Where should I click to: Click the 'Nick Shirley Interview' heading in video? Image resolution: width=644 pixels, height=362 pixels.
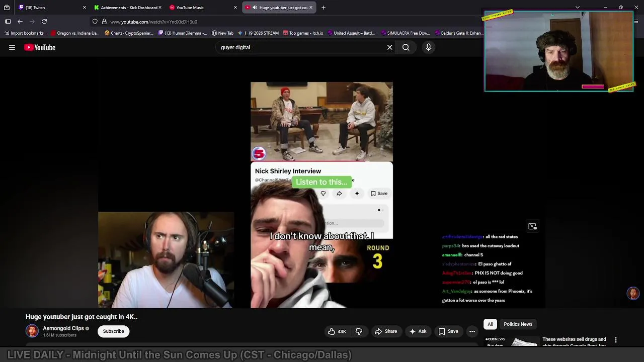[x=288, y=171]
